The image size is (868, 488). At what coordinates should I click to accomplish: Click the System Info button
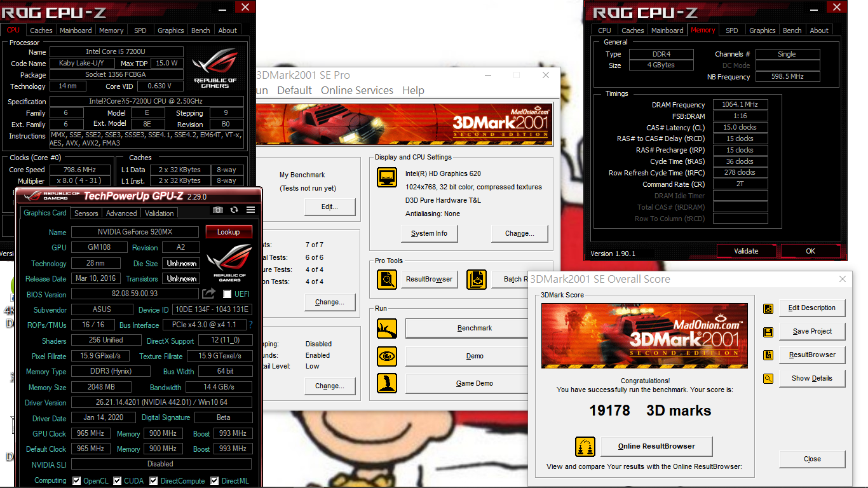[429, 234]
